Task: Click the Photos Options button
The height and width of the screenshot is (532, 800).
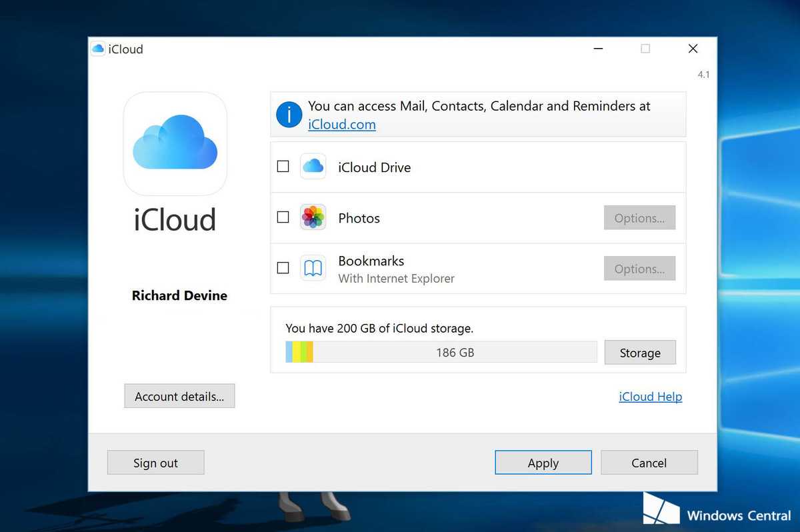Action: tap(639, 218)
